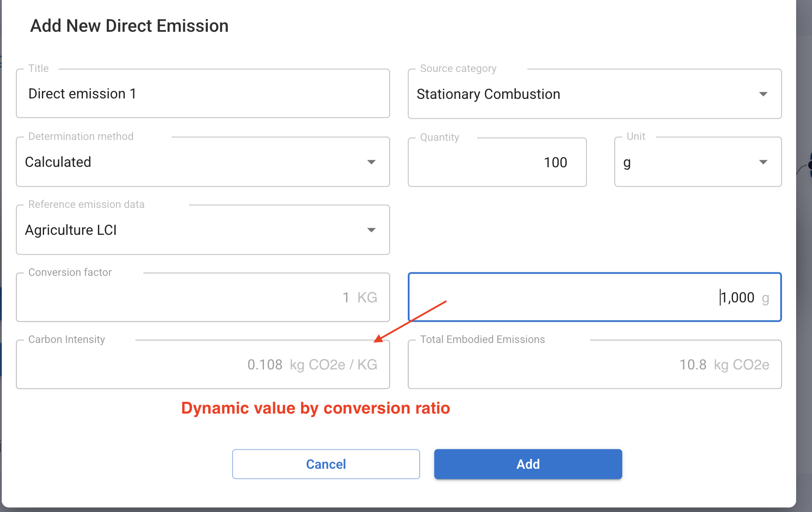Click the Title text field
The image size is (812, 512).
pyautogui.click(x=203, y=94)
